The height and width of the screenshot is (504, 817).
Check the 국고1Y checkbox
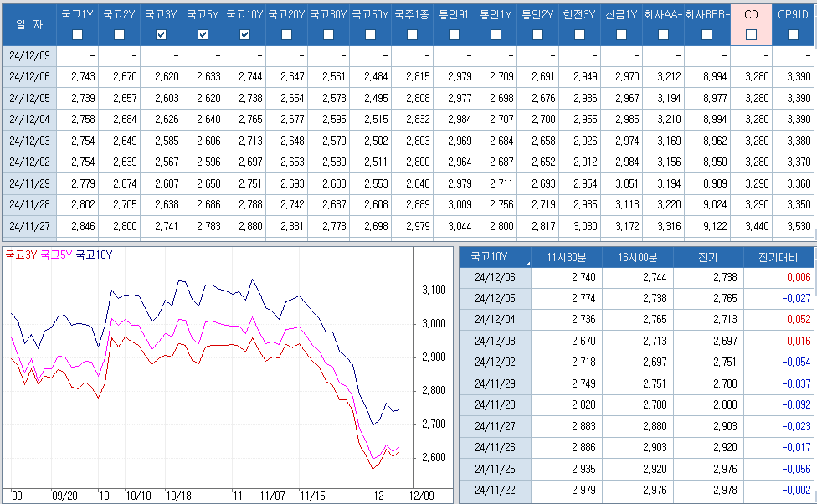(x=78, y=34)
